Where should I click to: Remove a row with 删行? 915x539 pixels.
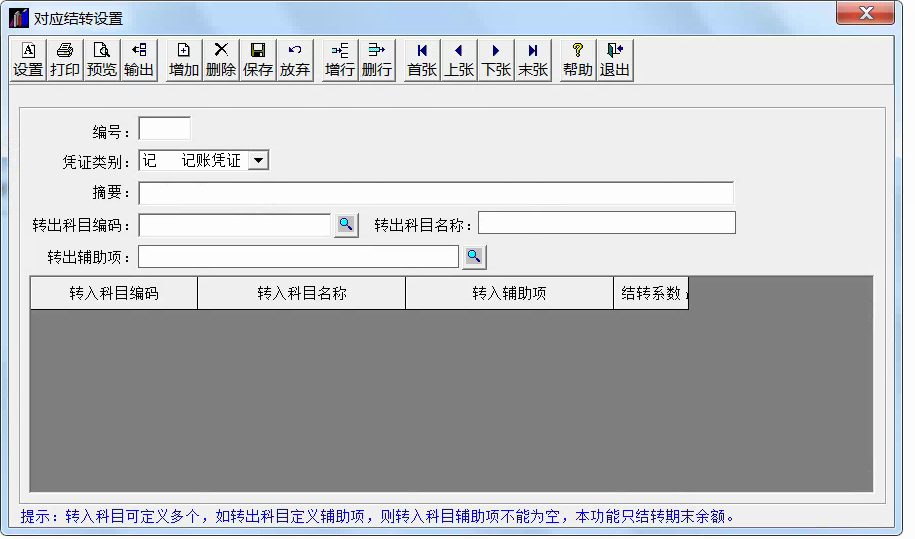tap(376, 60)
